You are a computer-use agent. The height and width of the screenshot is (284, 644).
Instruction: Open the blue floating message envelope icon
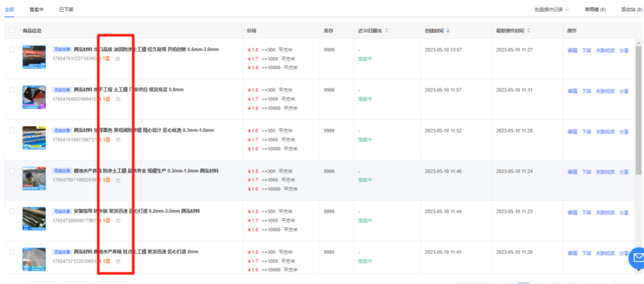pyautogui.click(x=637, y=258)
